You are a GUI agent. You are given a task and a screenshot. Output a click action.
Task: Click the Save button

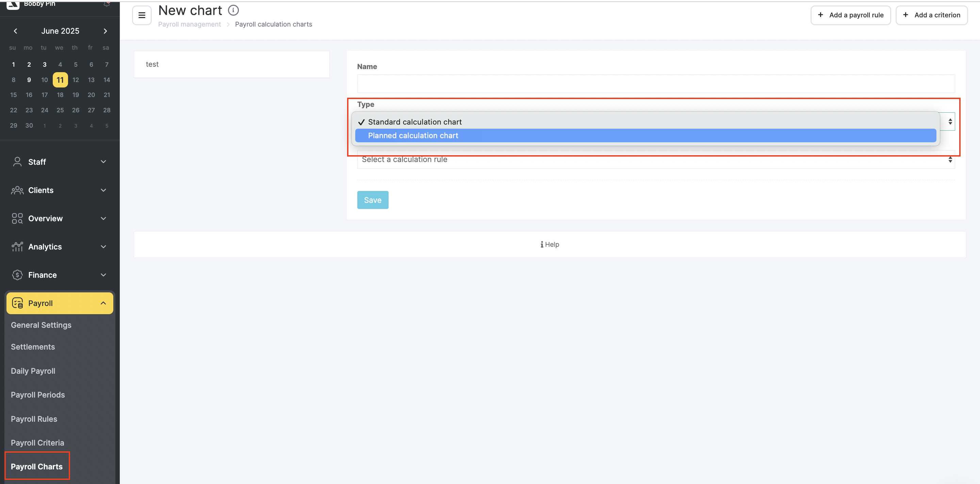(373, 200)
